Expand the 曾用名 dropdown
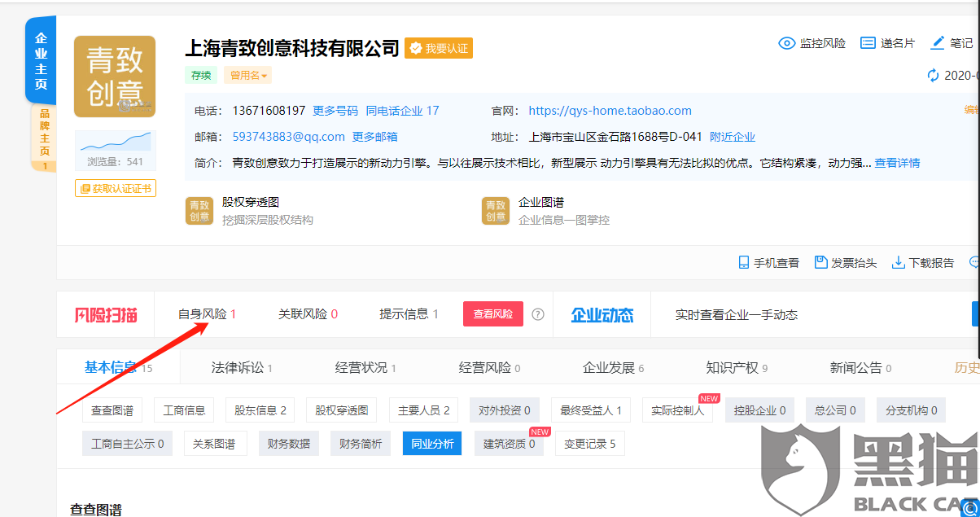 coord(248,76)
